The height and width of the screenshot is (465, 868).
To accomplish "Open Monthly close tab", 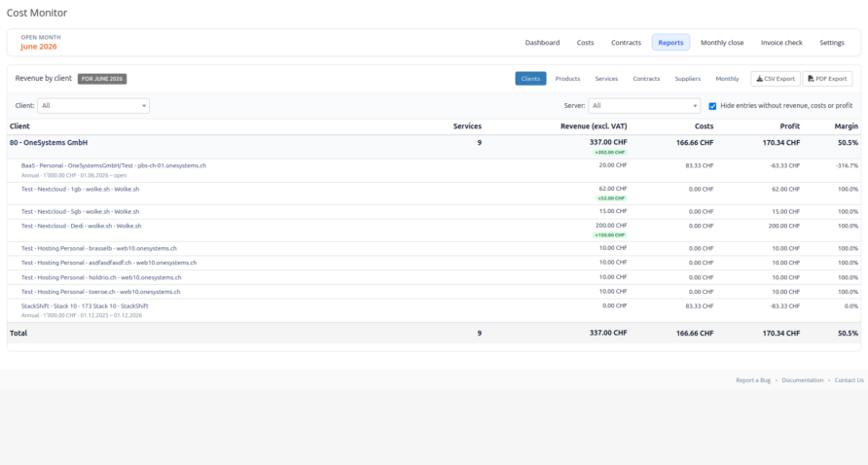I will [722, 43].
